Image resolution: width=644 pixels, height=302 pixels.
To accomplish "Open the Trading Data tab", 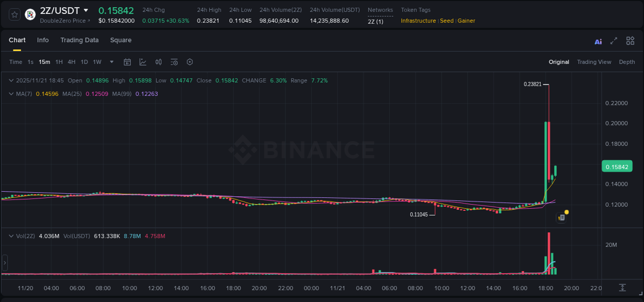I will click(x=79, y=40).
